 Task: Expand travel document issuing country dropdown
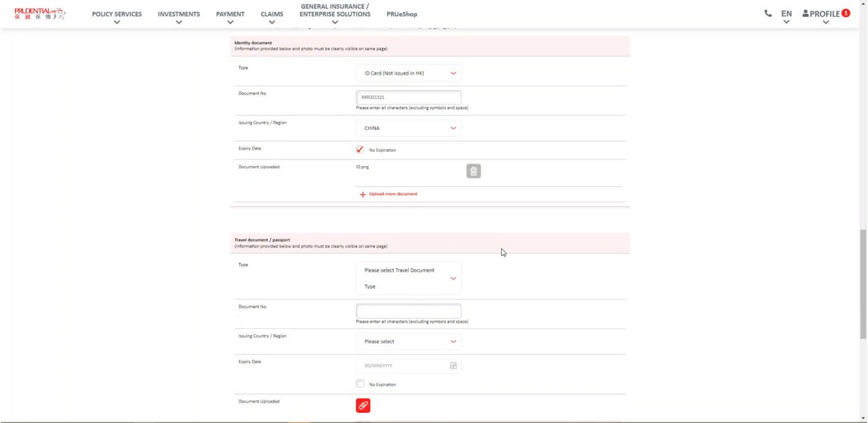[408, 342]
